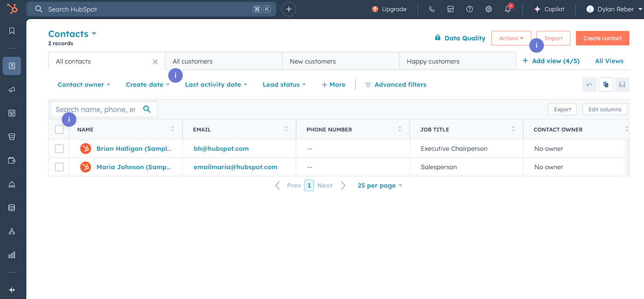Image resolution: width=644 pixels, height=299 pixels.
Task: Open the Create date filter dropdown
Action: click(148, 85)
